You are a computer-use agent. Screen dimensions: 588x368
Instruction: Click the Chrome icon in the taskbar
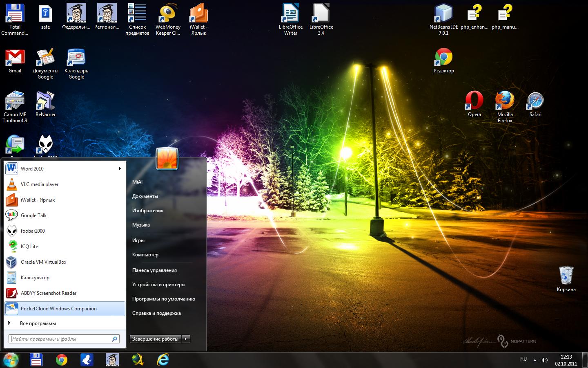(x=62, y=360)
